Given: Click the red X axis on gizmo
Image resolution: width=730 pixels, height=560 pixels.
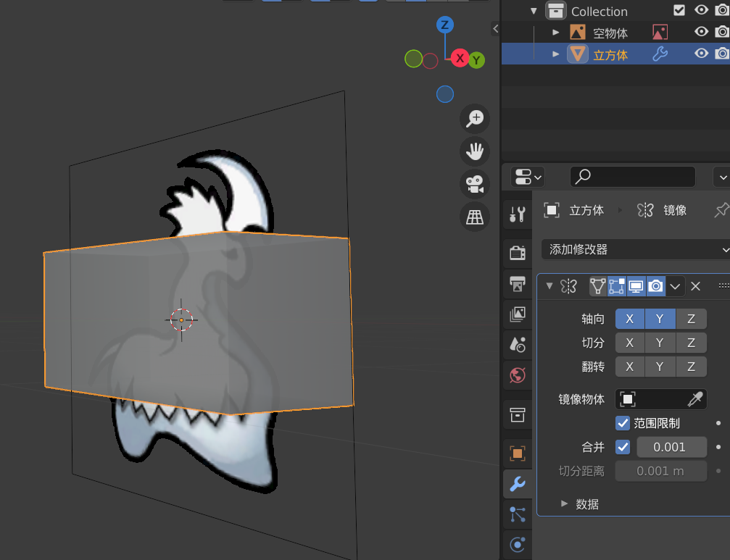Looking at the screenshot, I should [460, 58].
